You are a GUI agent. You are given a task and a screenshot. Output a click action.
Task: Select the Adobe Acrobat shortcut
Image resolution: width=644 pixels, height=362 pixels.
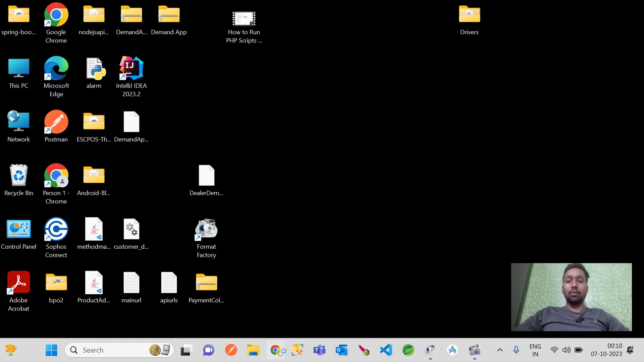(x=18, y=292)
